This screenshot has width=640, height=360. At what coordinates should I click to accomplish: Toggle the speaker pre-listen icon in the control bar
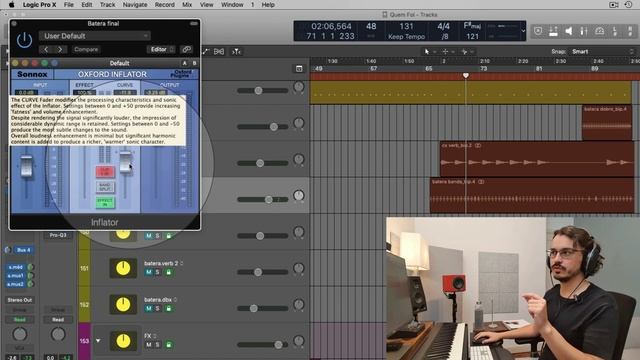[569, 31]
